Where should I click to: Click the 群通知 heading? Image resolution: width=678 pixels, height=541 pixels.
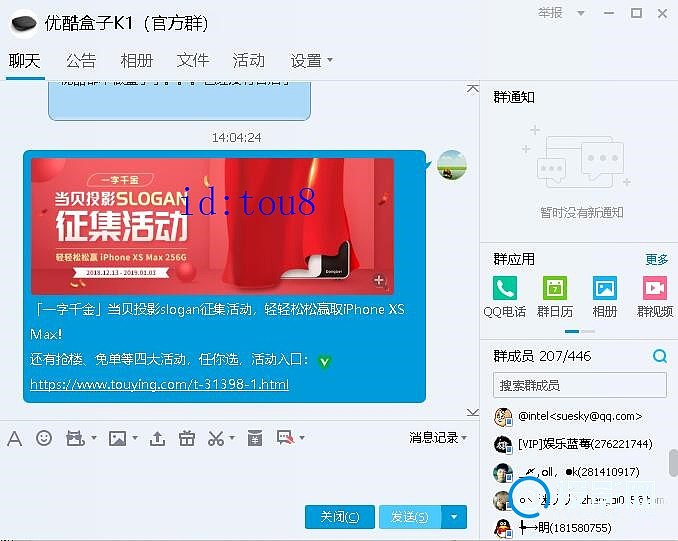click(x=514, y=97)
